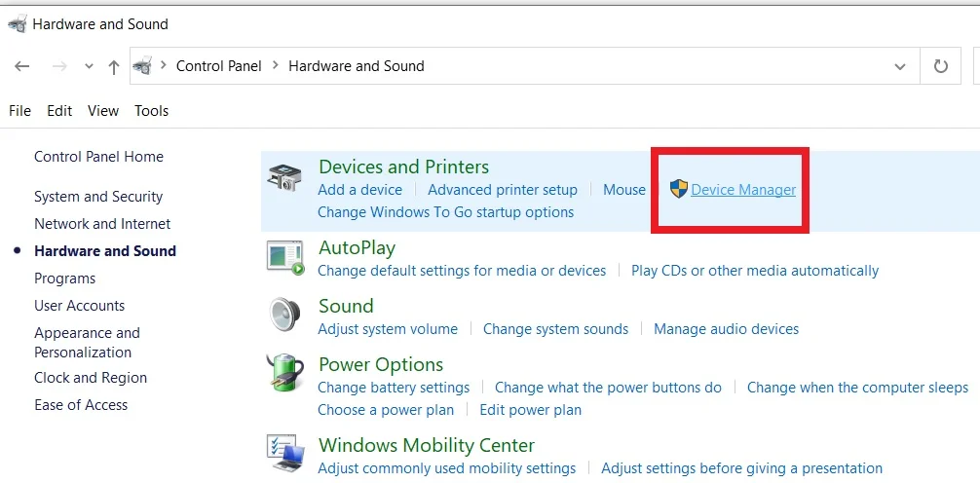Click Change battery settings
The width and height of the screenshot is (980, 483).
[x=394, y=388]
